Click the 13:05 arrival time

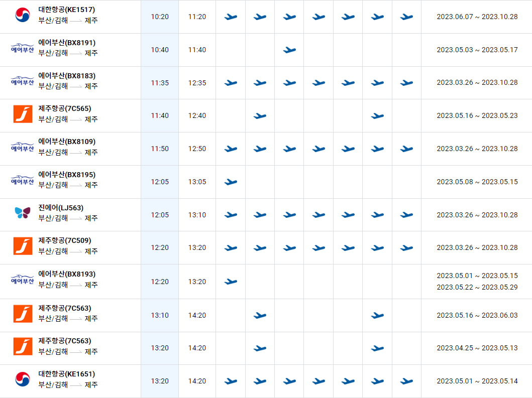pyautogui.click(x=197, y=182)
